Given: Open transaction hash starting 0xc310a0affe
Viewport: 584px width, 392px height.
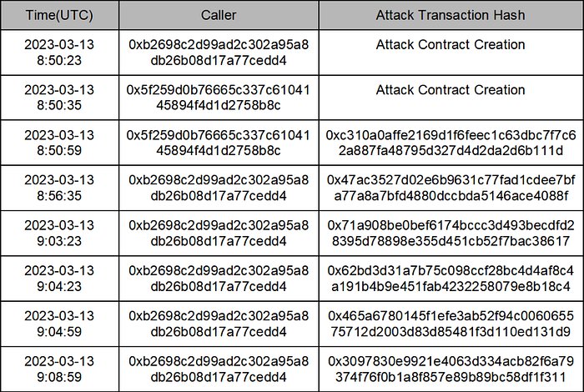Looking at the screenshot, I should pyautogui.click(x=451, y=143).
